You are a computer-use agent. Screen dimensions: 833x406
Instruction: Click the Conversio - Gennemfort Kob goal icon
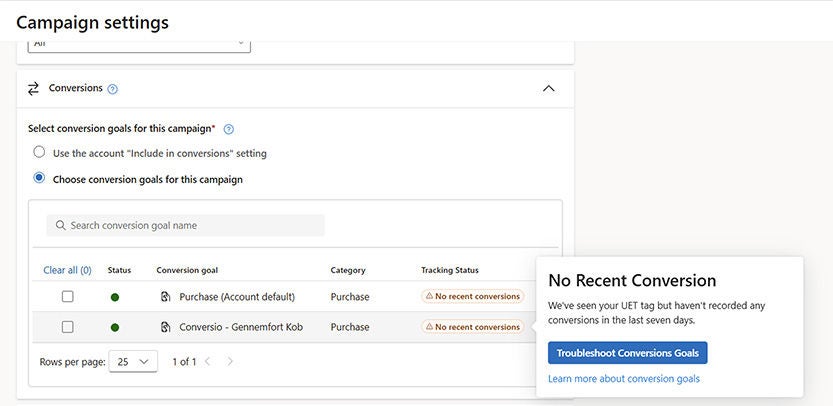pos(165,327)
